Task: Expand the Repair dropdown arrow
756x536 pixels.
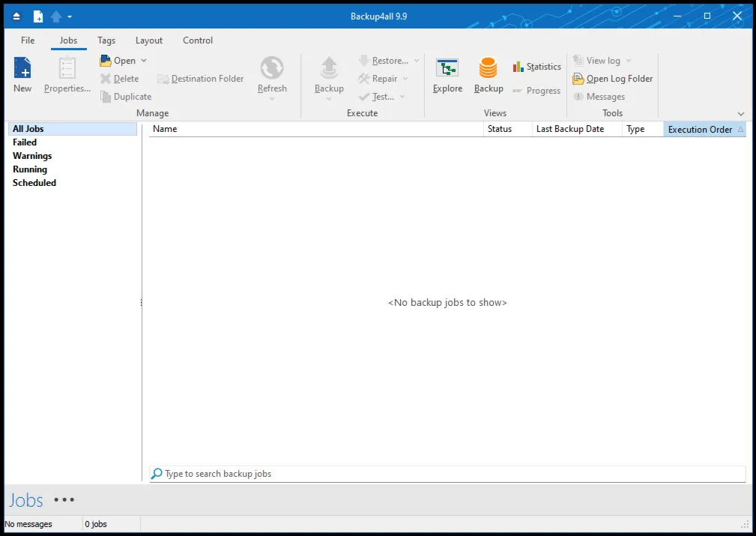Action: click(405, 79)
